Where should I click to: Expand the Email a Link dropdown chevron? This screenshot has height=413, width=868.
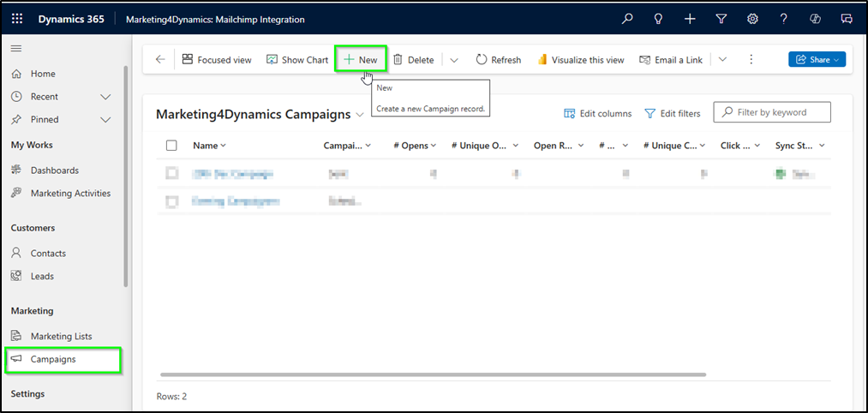pyautogui.click(x=722, y=60)
